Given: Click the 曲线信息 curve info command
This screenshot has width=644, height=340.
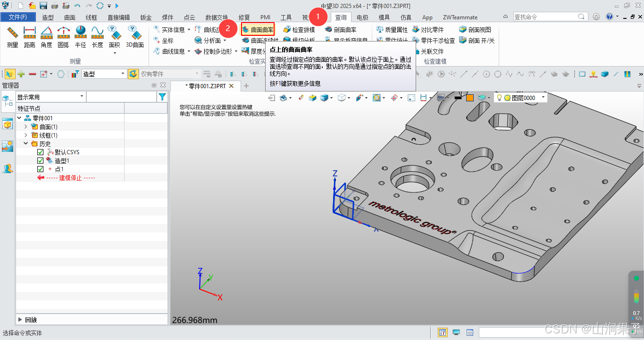Looking at the screenshot, I should click(x=169, y=51).
